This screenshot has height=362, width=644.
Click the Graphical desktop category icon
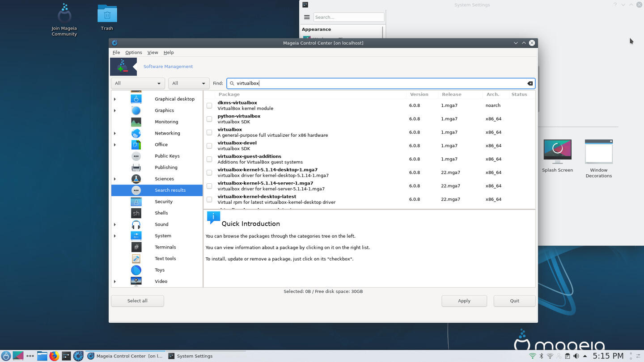136,99
